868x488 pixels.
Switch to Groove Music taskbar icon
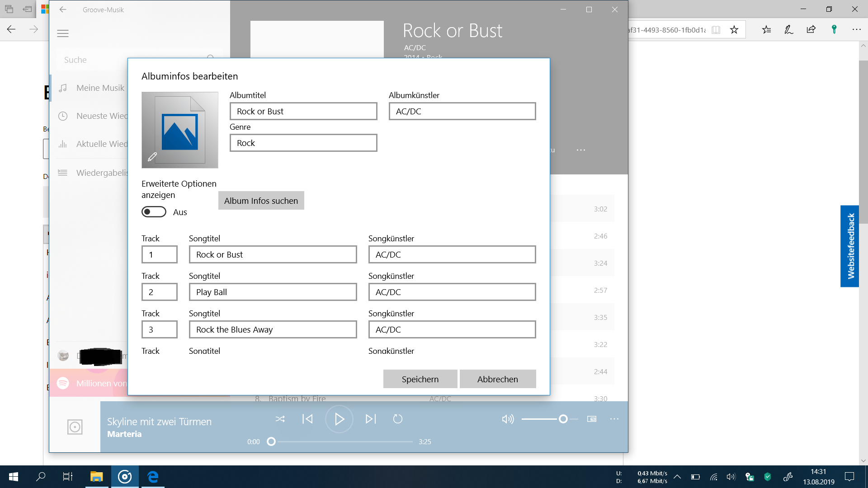[x=125, y=477]
